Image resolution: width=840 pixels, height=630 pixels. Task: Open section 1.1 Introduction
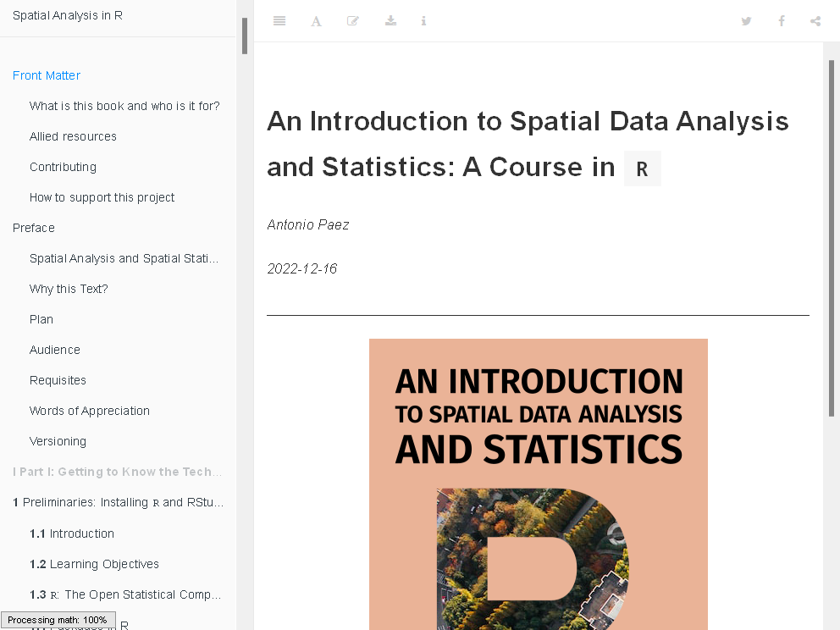pos(72,533)
